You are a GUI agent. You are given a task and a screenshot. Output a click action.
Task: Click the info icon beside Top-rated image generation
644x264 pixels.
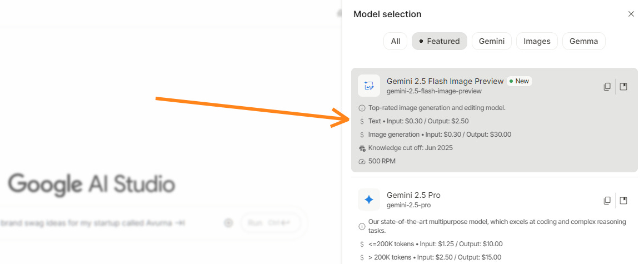click(x=362, y=108)
